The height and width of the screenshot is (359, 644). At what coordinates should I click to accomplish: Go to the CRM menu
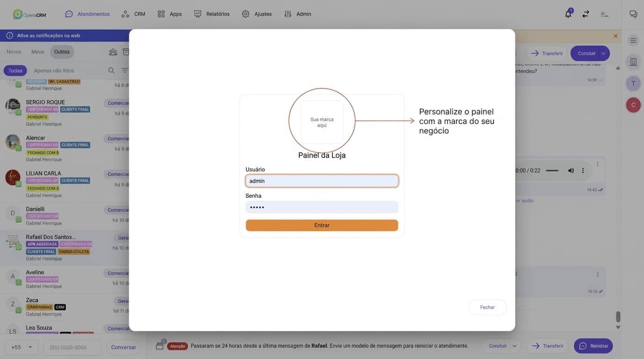[x=133, y=14]
